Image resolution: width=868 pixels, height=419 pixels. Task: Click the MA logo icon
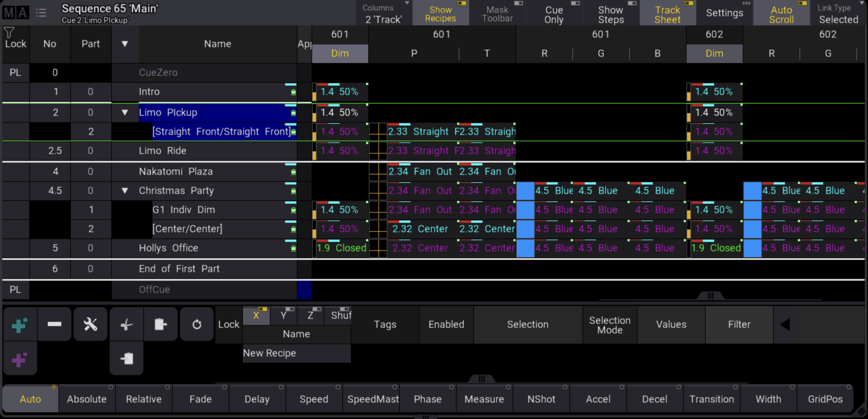(x=15, y=12)
